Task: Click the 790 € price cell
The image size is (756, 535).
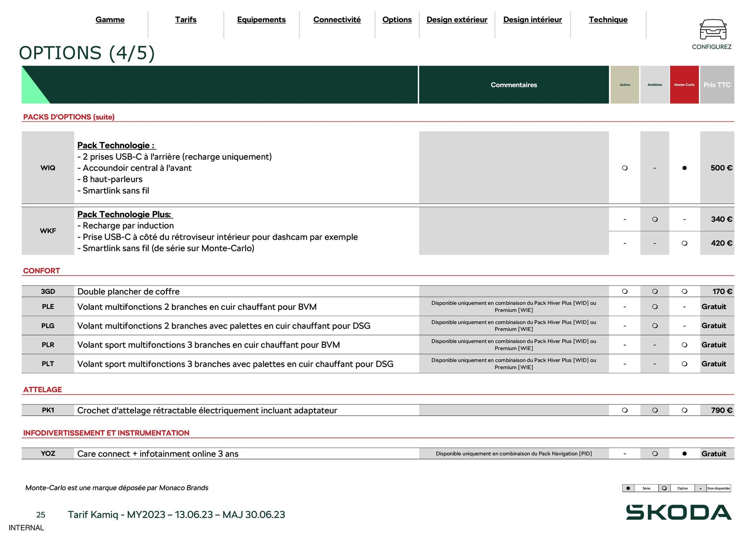Action: pyautogui.click(x=717, y=410)
